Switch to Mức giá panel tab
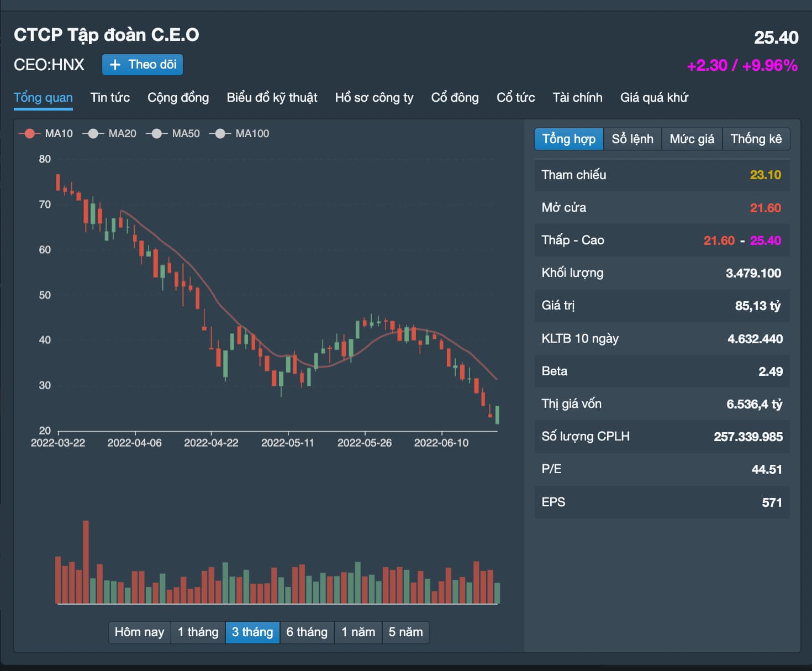Viewport: 812px width, 671px height. [692, 139]
